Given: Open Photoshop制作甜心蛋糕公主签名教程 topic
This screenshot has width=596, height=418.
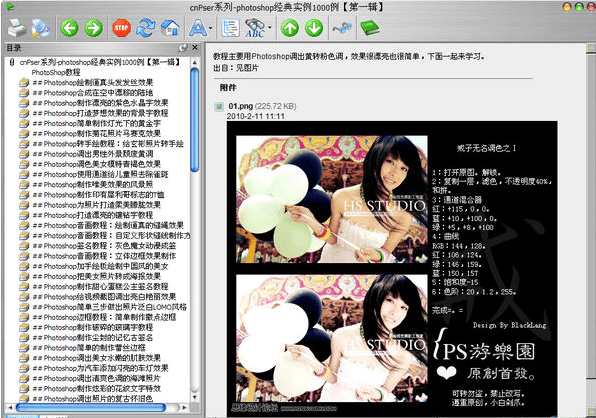Looking at the screenshot, I should coord(100,287).
